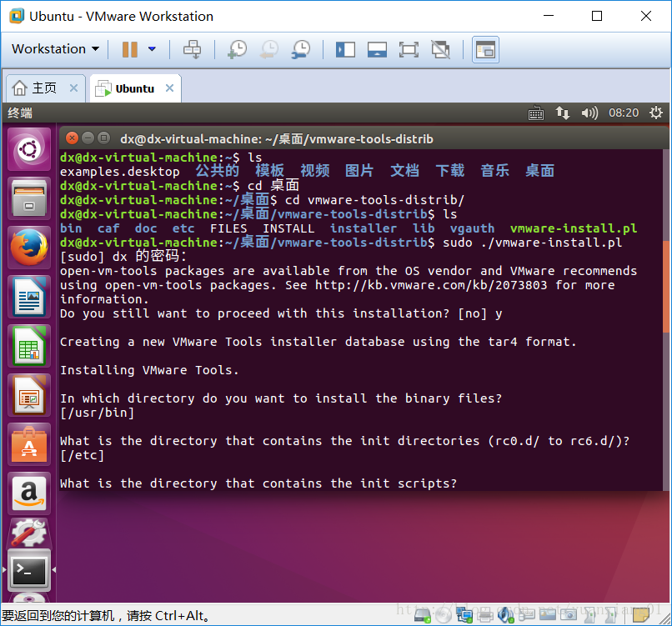Open the 08:20 clock menu
The image size is (672, 626).
624,113
